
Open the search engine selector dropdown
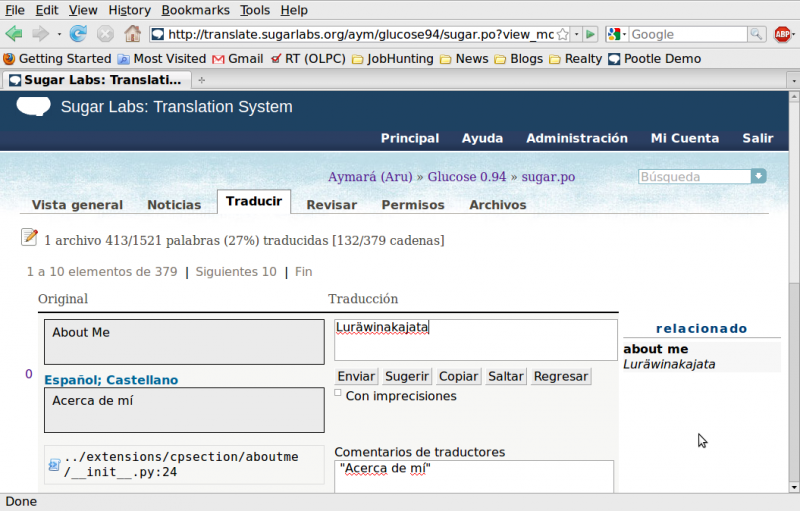pyautogui.click(x=617, y=34)
